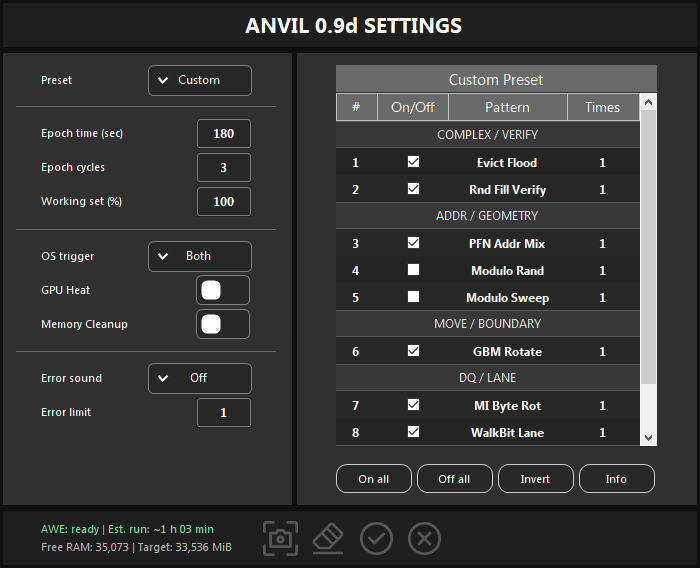Click the Times value for PFN Addr Mix
This screenshot has height=568, width=700.
tap(602, 243)
